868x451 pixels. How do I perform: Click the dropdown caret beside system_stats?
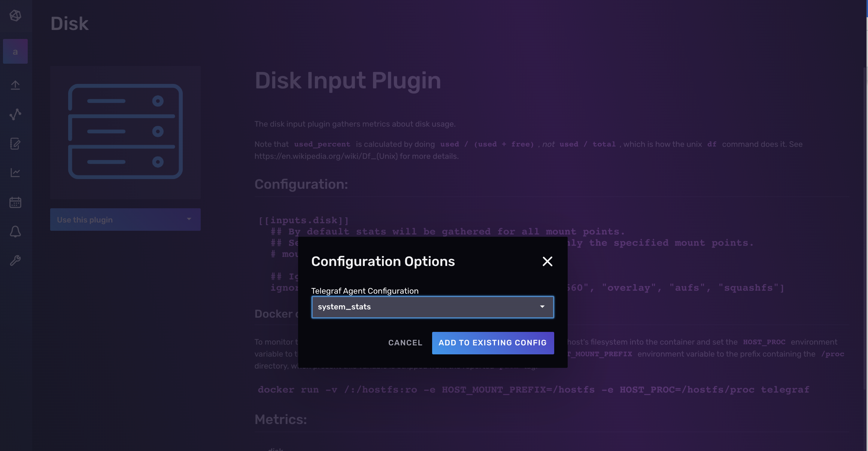click(x=542, y=307)
